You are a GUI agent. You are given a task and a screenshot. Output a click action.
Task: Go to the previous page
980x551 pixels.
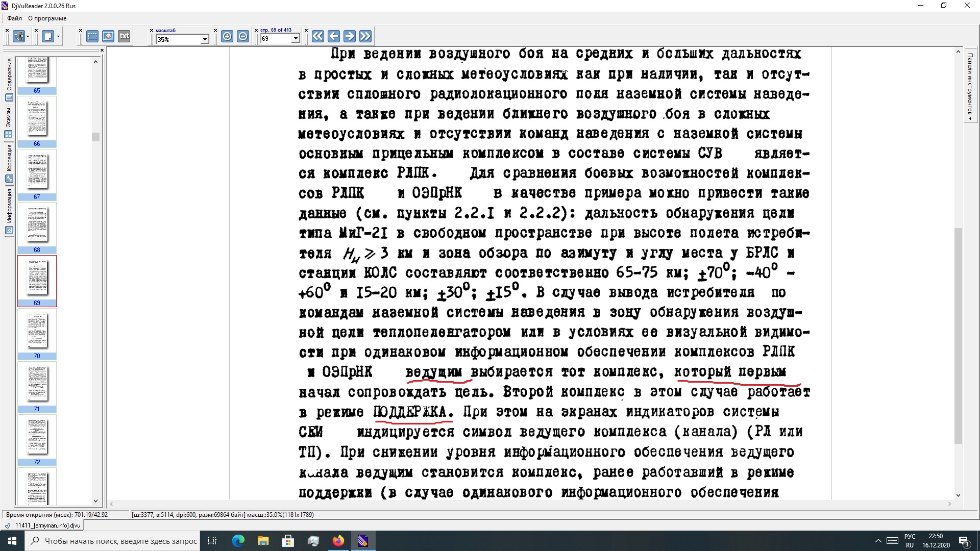pos(333,36)
